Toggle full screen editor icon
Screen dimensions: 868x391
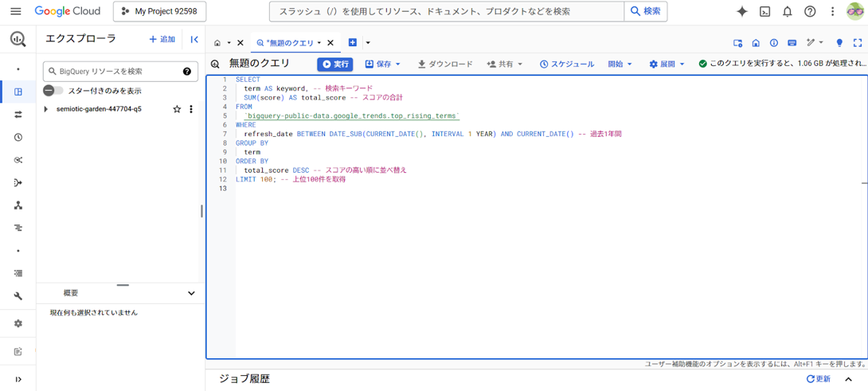858,43
